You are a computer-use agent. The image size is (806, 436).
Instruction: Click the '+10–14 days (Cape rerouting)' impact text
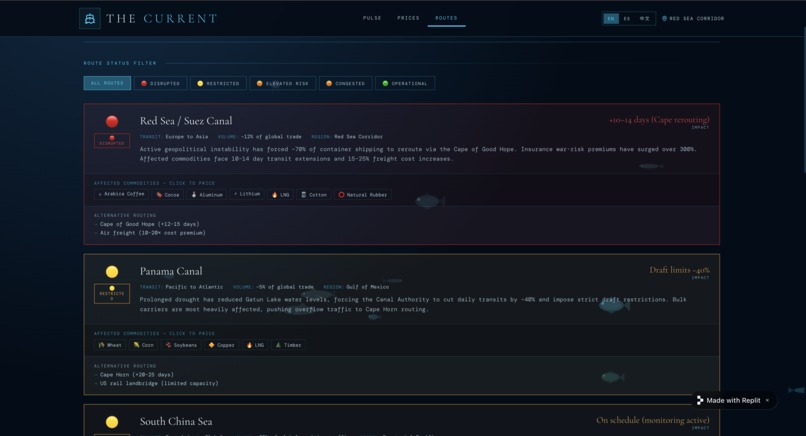(659, 120)
